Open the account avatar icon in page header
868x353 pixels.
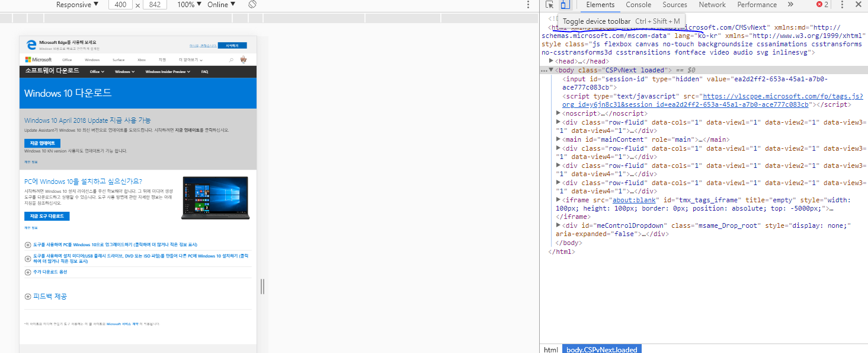coord(244,59)
